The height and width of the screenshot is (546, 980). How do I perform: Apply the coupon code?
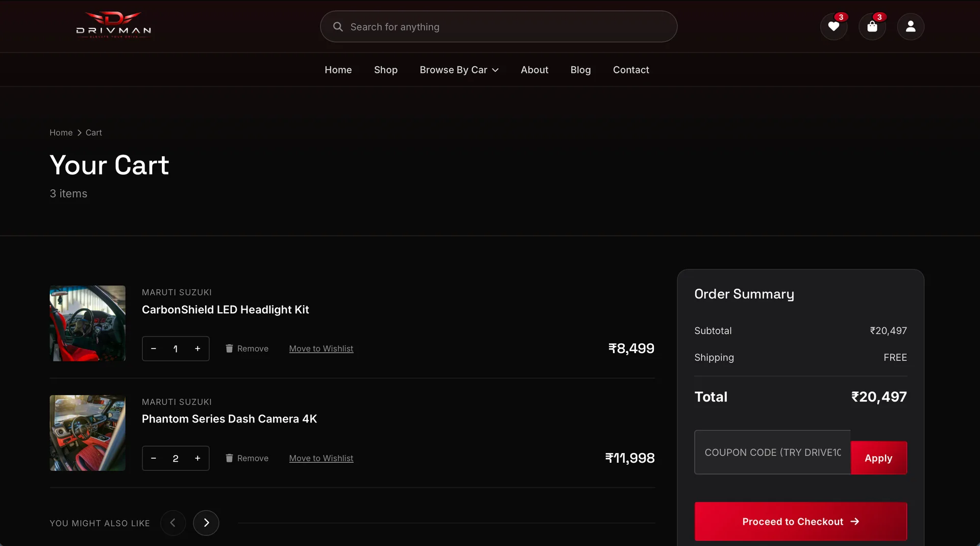click(x=878, y=458)
